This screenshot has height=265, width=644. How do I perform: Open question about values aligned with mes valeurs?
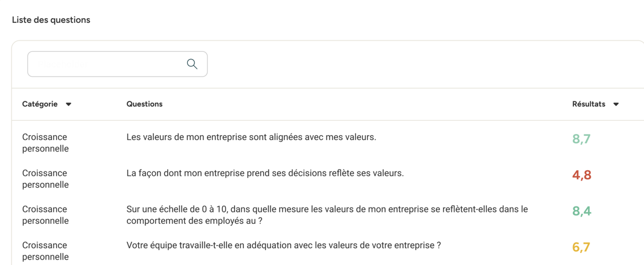tap(251, 137)
